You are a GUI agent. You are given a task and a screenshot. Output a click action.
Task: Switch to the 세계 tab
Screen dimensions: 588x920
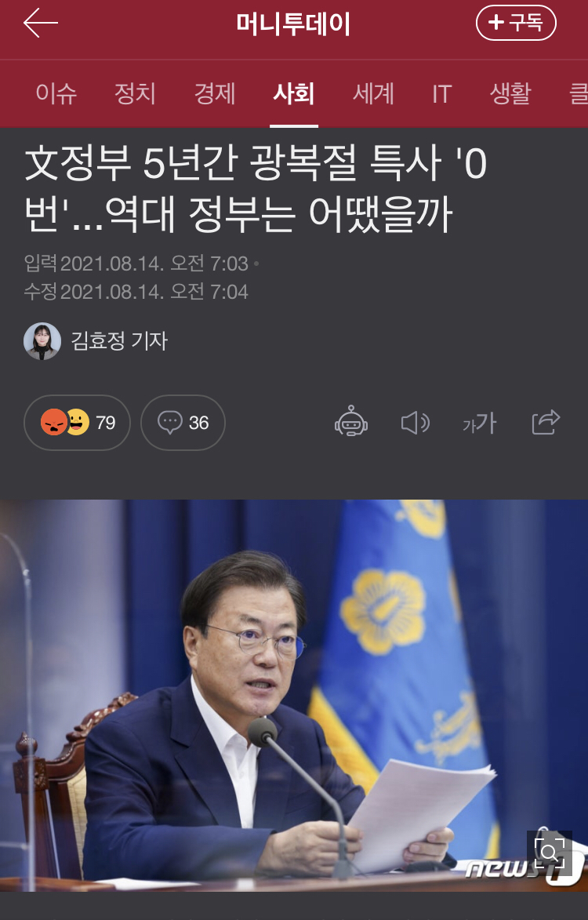point(373,94)
